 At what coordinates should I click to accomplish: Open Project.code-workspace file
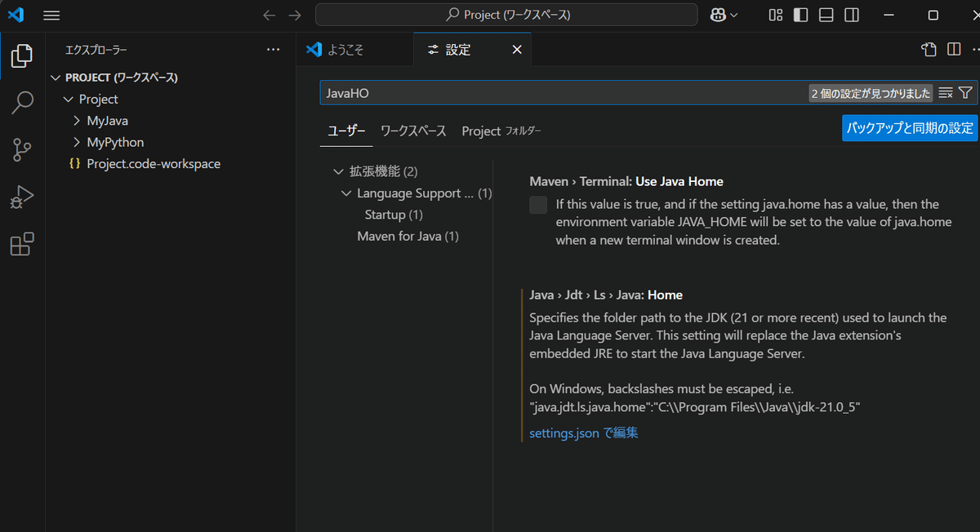tap(154, 163)
